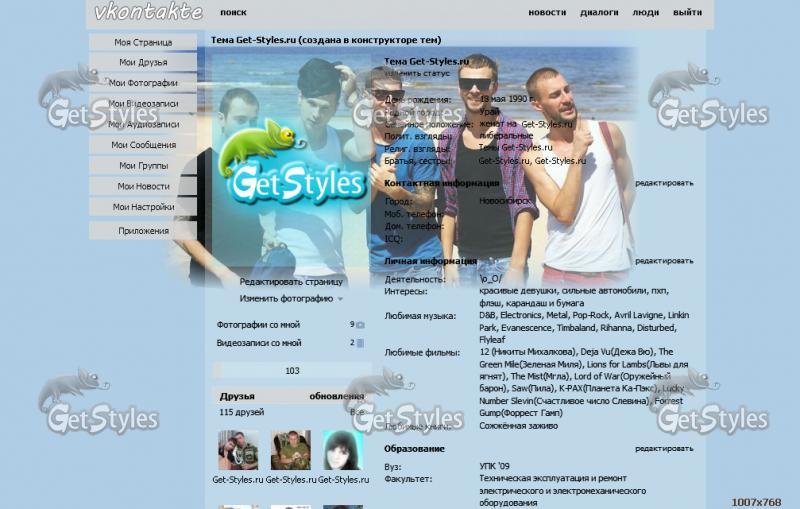Image resolution: width=800 pixels, height=509 pixels.
Task: Open Мои Группы in sidebar
Action: point(143,166)
